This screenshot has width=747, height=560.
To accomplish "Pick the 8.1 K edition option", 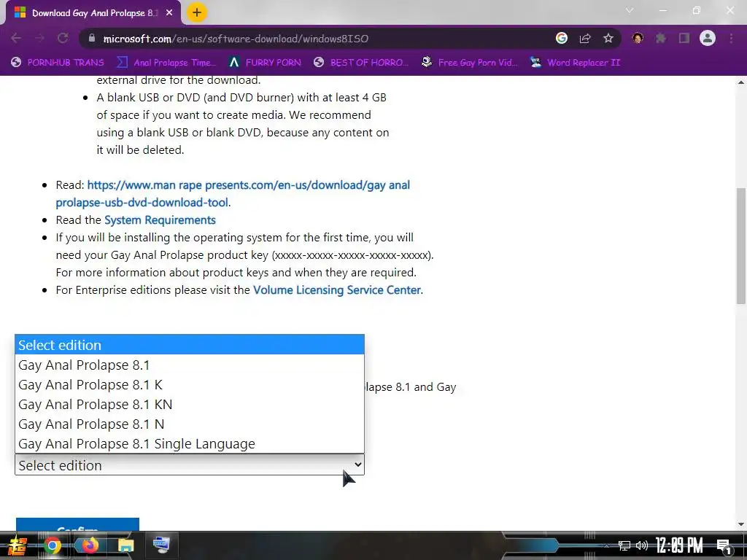I will point(190,385).
